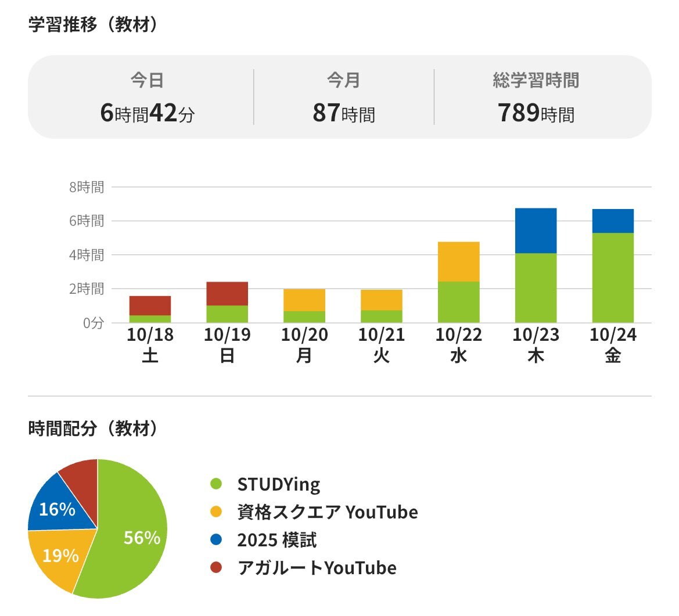
Task: Click the blue 2025 模試 legend dot
Action: coord(216,540)
